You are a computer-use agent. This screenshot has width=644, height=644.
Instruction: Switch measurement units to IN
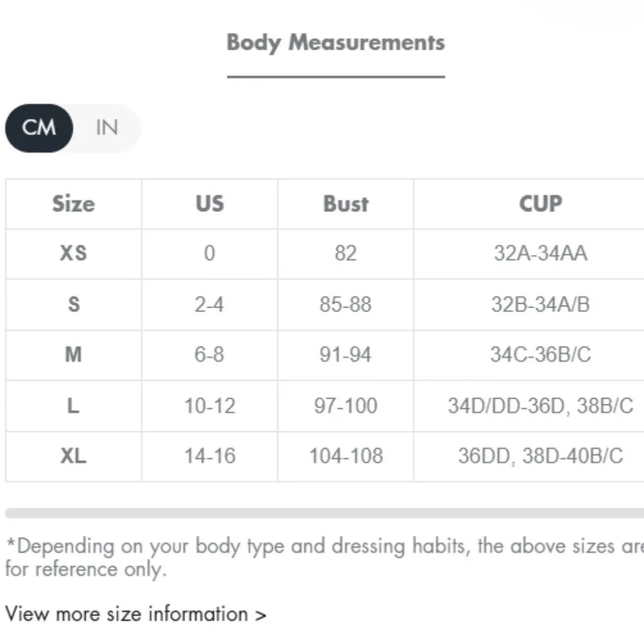pos(106,128)
